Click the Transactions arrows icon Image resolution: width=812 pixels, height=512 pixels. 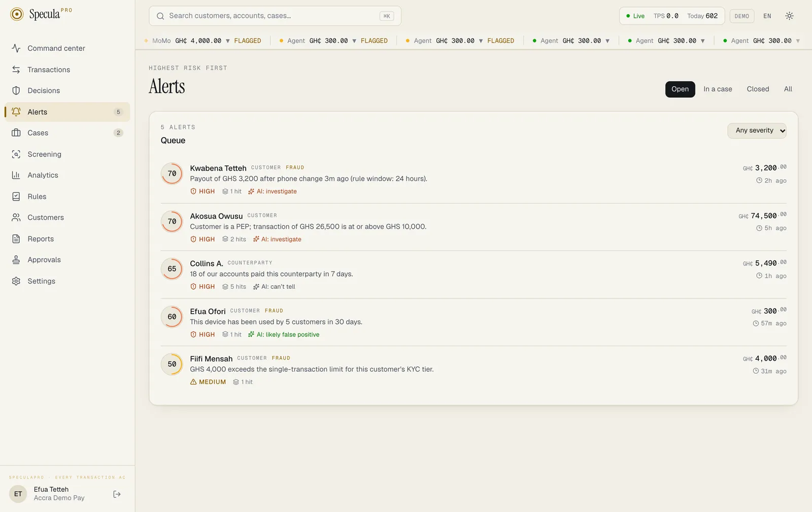(16, 70)
